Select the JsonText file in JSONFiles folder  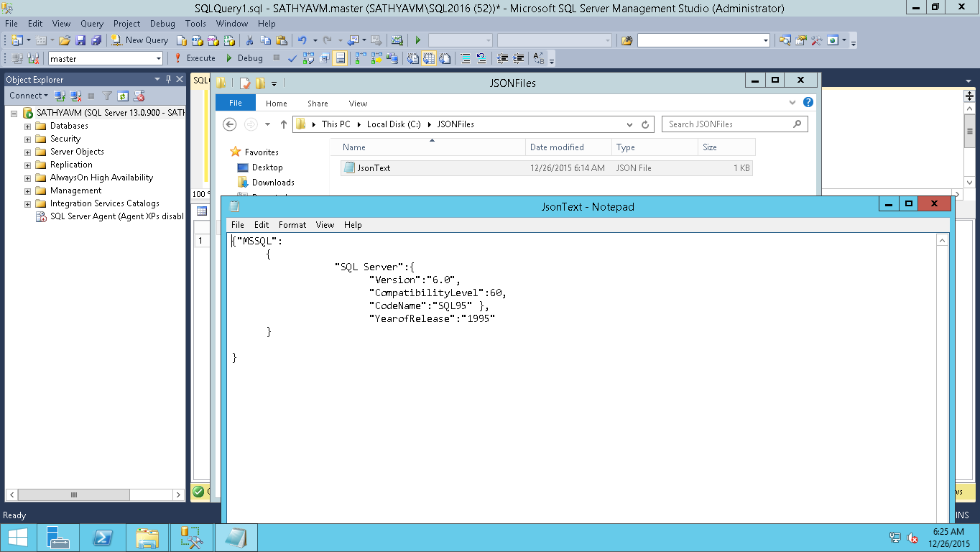[373, 167]
